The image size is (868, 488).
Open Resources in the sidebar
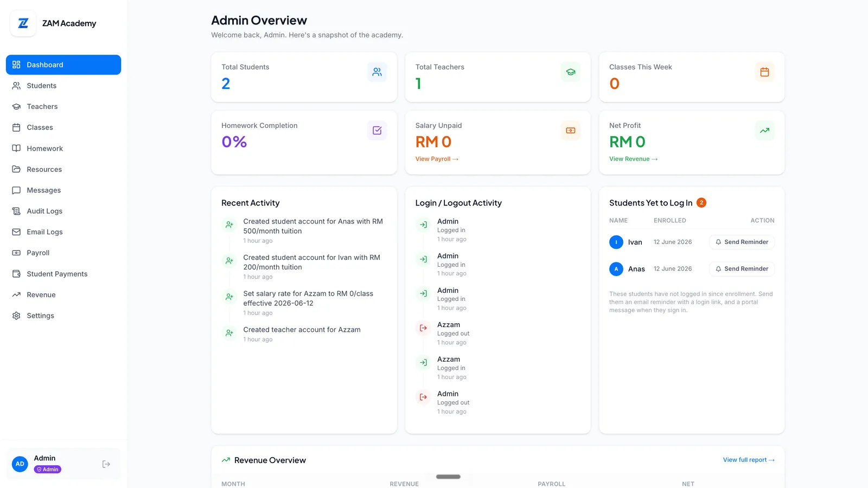coord(63,169)
